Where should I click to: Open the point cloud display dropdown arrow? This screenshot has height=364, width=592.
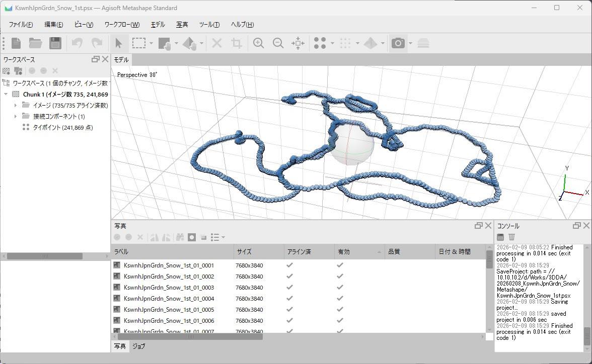tap(357, 43)
